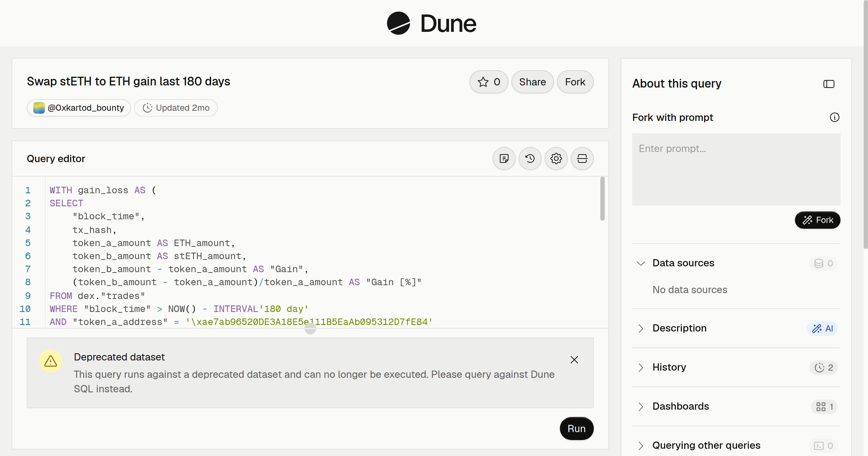The width and height of the screenshot is (868, 456).
Task: Click the Querying other queries count badge
Action: tap(823, 446)
